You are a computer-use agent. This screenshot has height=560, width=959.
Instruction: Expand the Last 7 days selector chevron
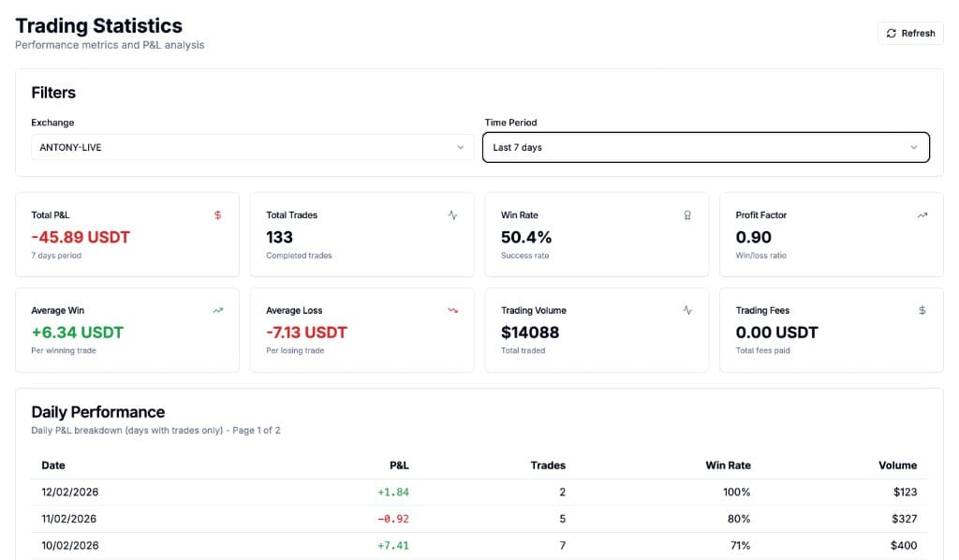coord(915,147)
